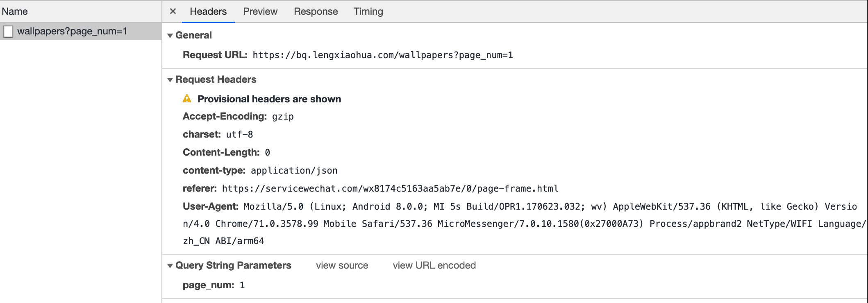Click the file icon beside wallpapers request
Screen dimensions: 868x303
pyautogui.click(x=8, y=32)
